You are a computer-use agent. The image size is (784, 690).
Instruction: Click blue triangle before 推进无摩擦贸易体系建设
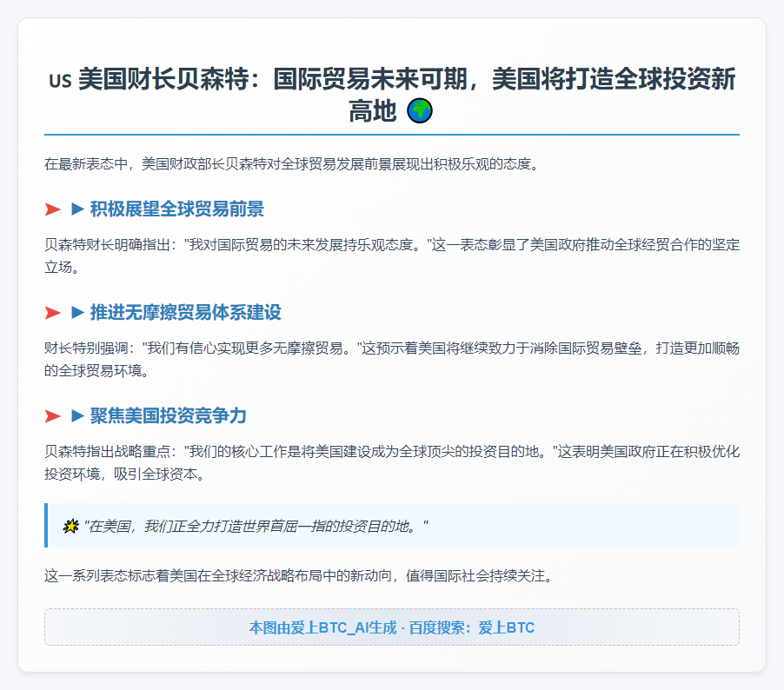77,313
